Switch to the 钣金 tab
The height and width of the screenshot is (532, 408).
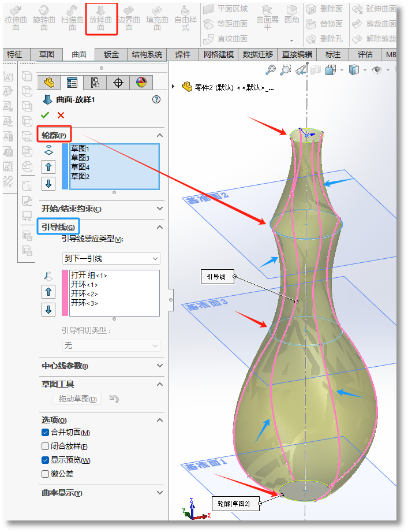tap(111, 54)
